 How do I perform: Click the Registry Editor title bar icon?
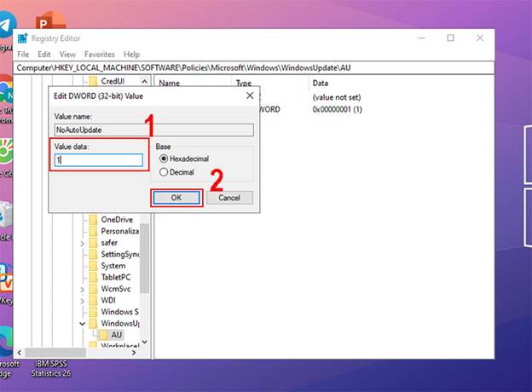(22, 38)
